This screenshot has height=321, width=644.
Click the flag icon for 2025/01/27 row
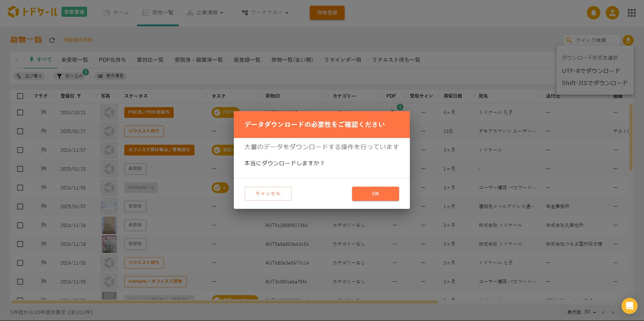(x=44, y=131)
